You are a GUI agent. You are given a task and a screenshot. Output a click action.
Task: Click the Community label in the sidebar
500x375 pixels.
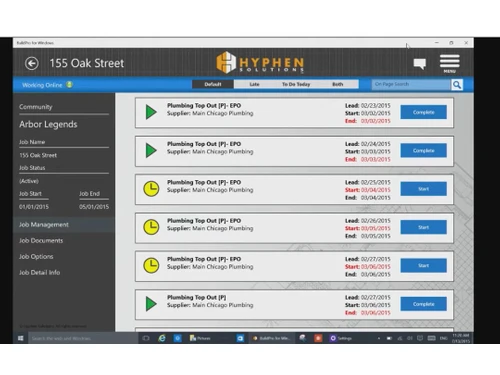pos(36,107)
